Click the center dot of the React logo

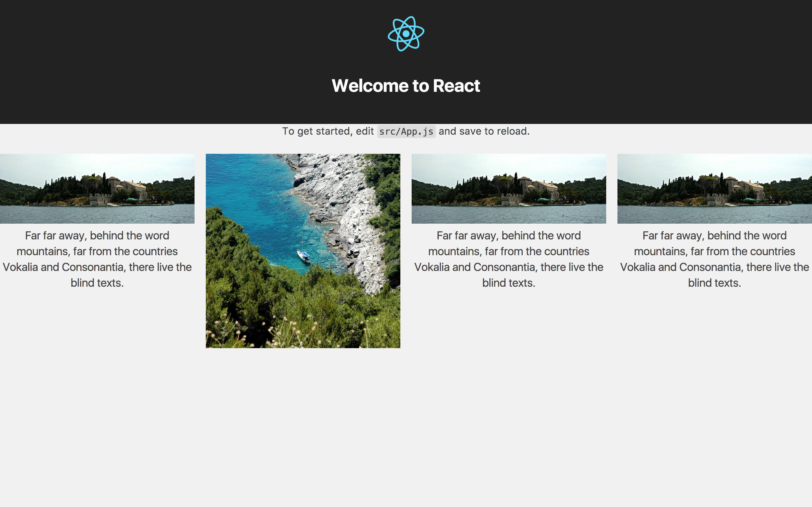(x=406, y=34)
